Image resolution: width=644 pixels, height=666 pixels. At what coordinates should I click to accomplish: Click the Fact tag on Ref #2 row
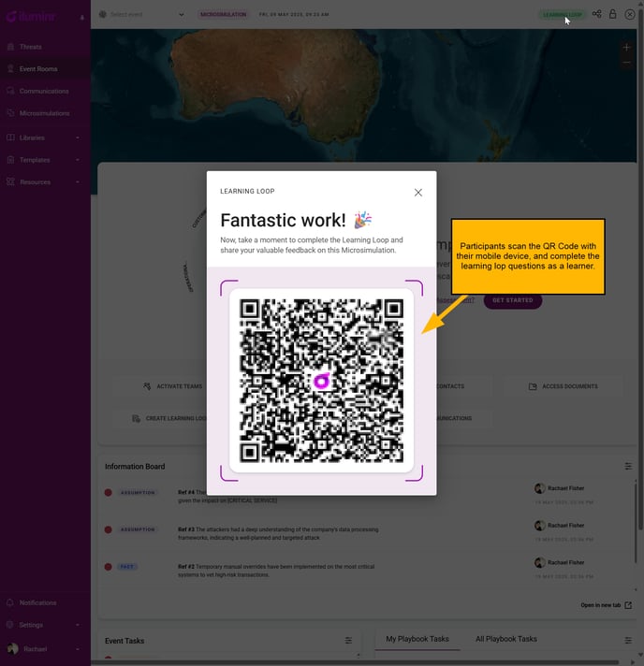click(127, 567)
